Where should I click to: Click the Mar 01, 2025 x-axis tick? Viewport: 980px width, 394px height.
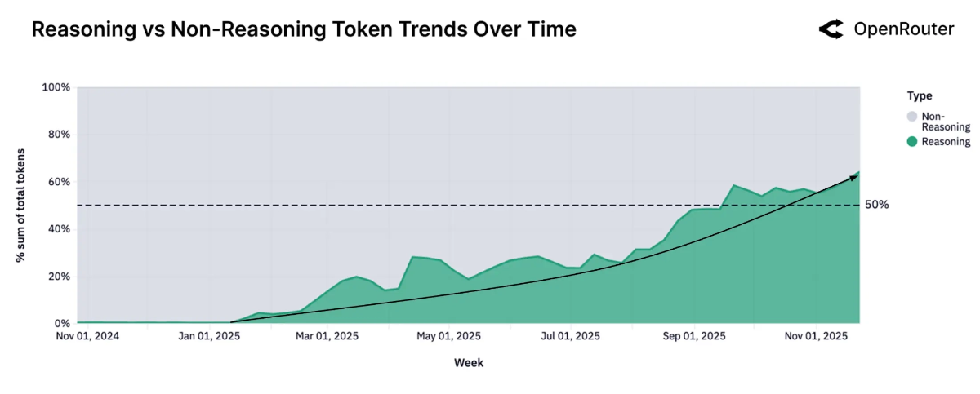click(327, 336)
